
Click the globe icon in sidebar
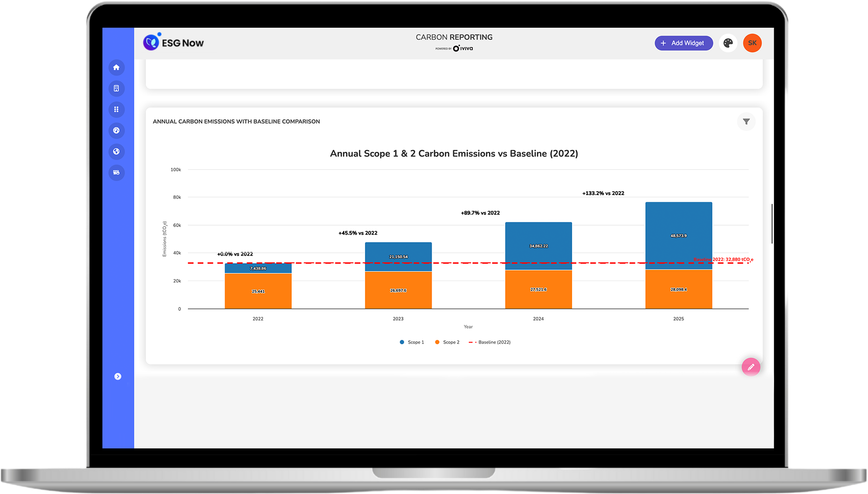116,151
